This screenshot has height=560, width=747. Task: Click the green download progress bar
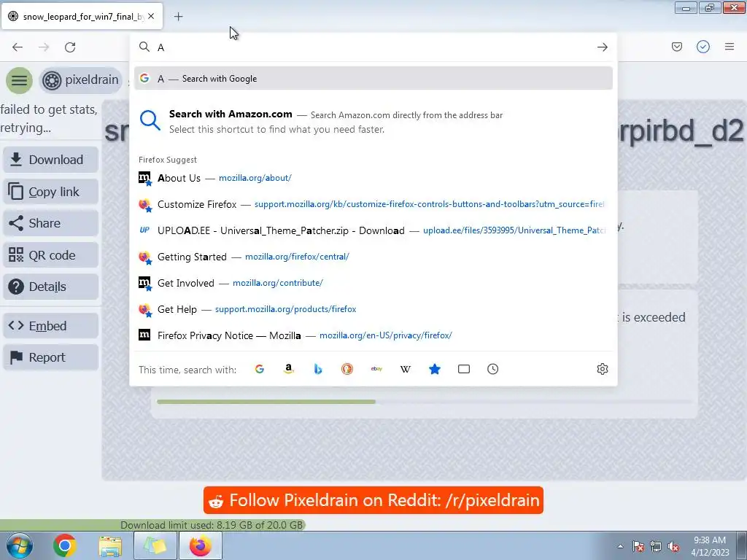tap(266, 402)
